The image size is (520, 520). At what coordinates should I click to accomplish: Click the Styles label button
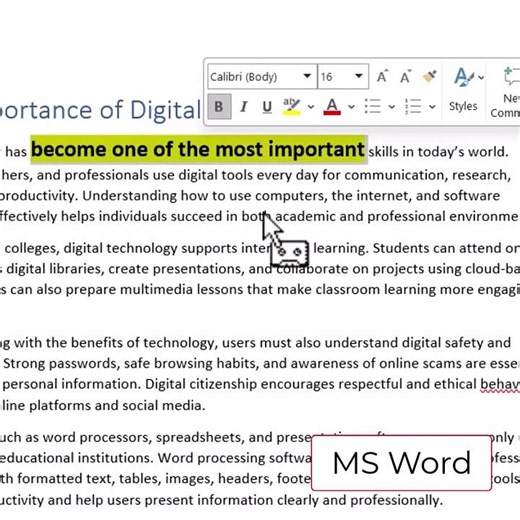point(463,106)
